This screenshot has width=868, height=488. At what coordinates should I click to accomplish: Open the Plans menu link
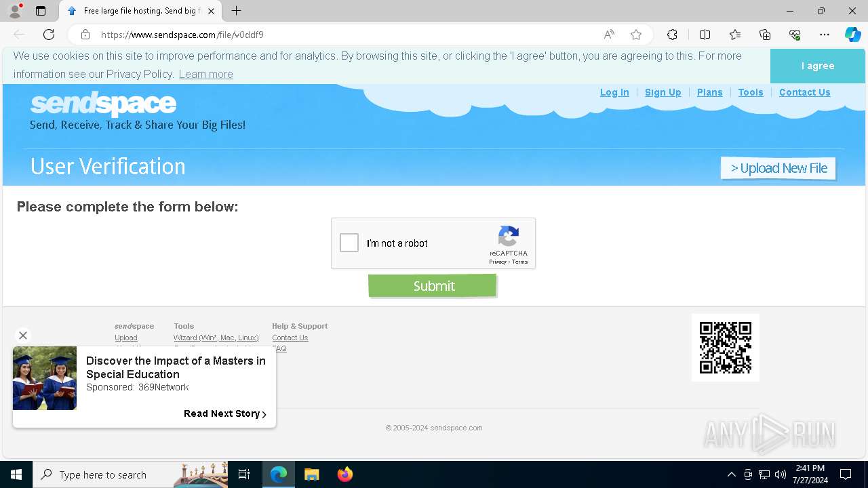coord(709,92)
